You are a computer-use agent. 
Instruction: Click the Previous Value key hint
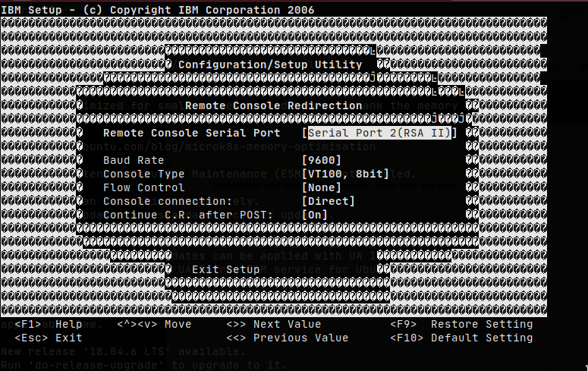point(287,338)
